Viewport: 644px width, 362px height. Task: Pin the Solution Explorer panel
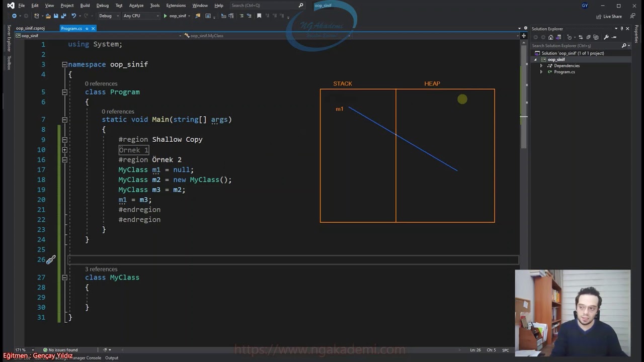[x=622, y=29]
